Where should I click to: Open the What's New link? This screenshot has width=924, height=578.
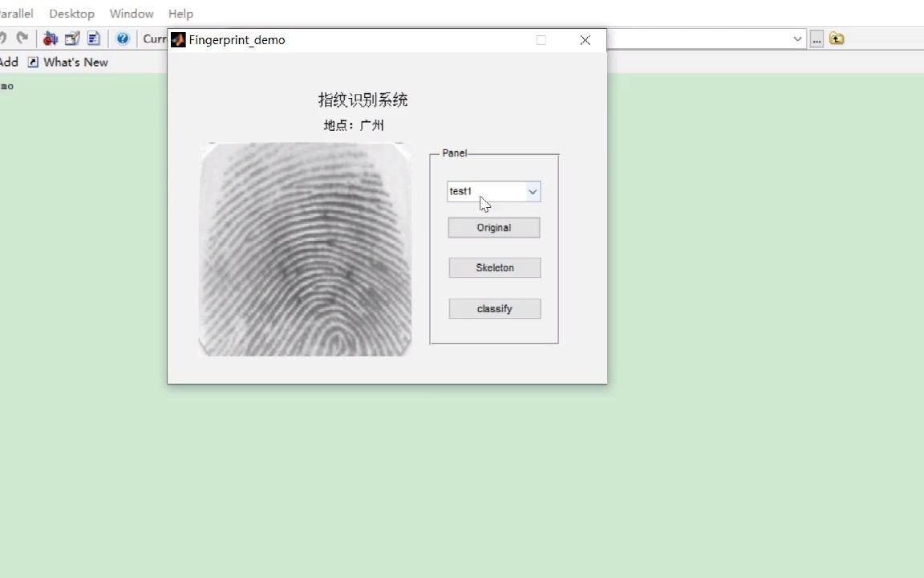[x=75, y=62]
